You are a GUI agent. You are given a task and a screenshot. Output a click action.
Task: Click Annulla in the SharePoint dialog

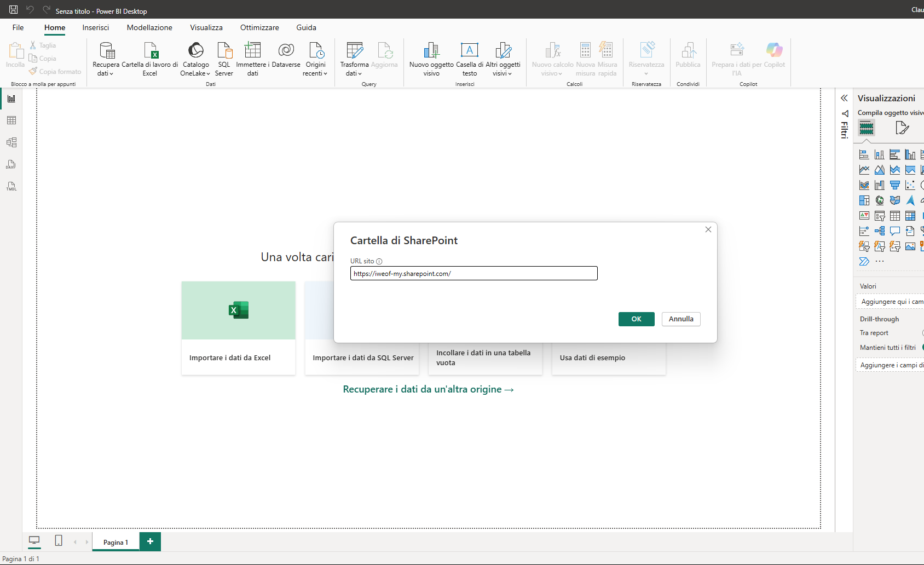click(681, 319)
